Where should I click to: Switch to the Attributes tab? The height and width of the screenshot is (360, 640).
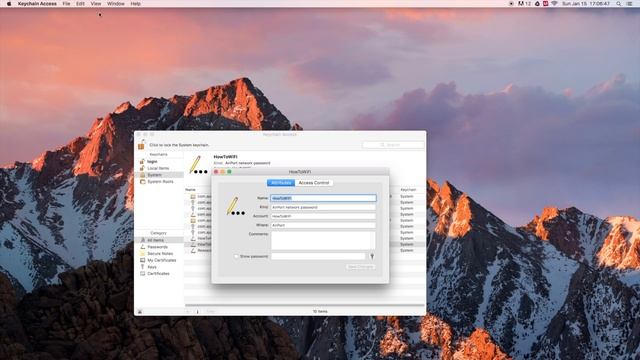(281, 183)
